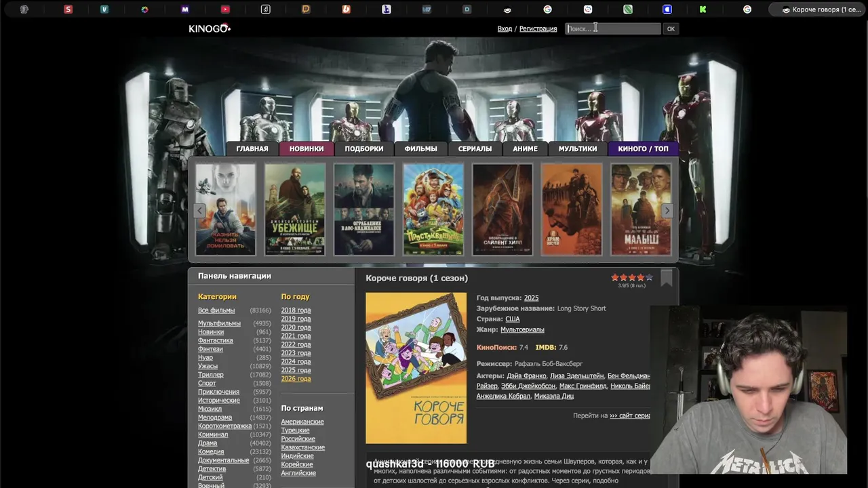The image size is (868, 488).
Task: Click the Вход login link
Action: tap(505, 28)
